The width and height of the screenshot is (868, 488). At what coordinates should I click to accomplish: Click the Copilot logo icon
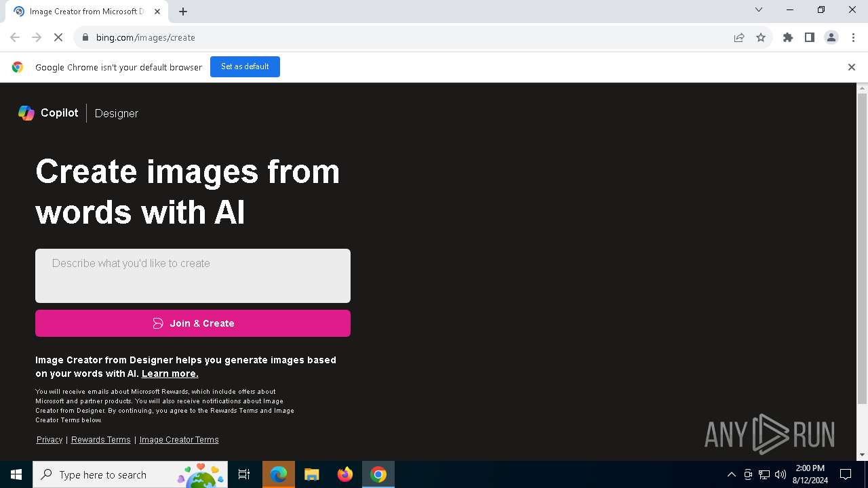(x=26, y=113)
